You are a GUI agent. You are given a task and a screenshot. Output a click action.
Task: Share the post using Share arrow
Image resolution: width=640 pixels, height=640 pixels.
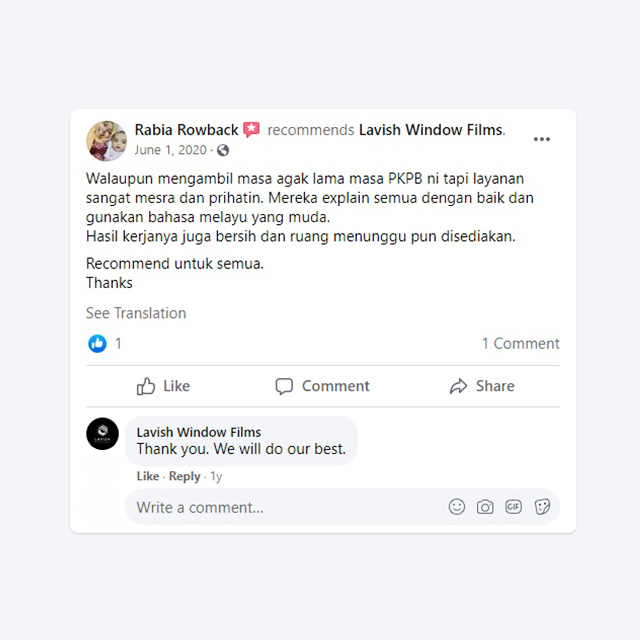click(482, 386)
